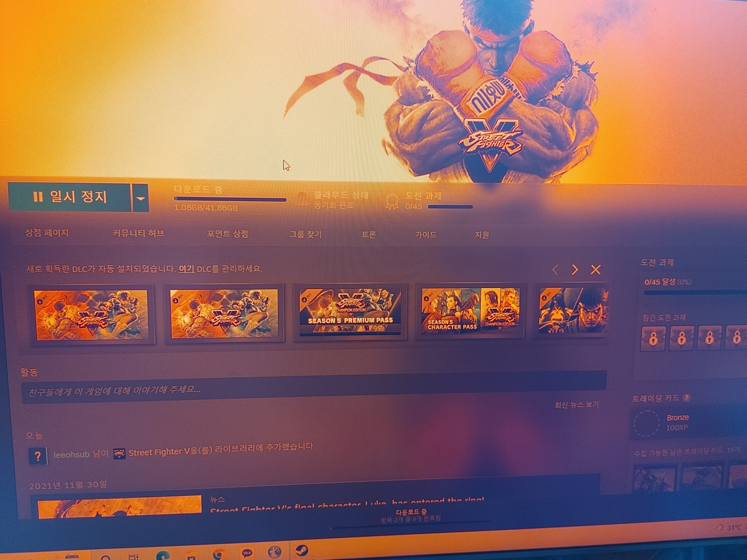This screenshot has width=747, height=560.
Task: Click the achievements ribbon icon in status bar
Action: coord(392,202)
